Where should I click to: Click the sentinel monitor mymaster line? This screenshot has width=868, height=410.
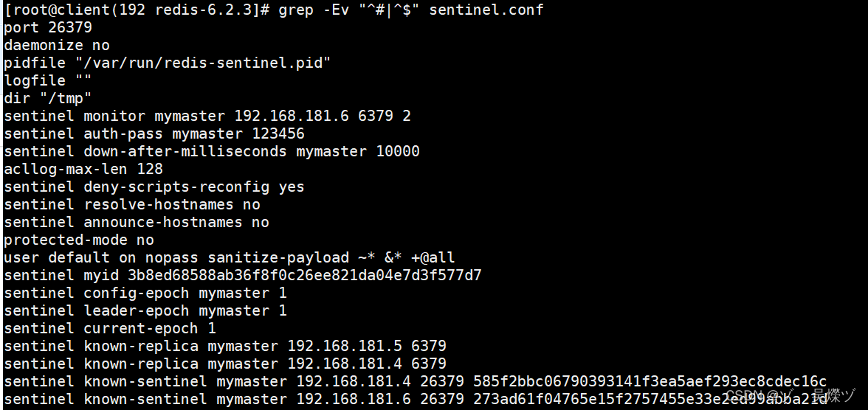[x=207, y=117]
